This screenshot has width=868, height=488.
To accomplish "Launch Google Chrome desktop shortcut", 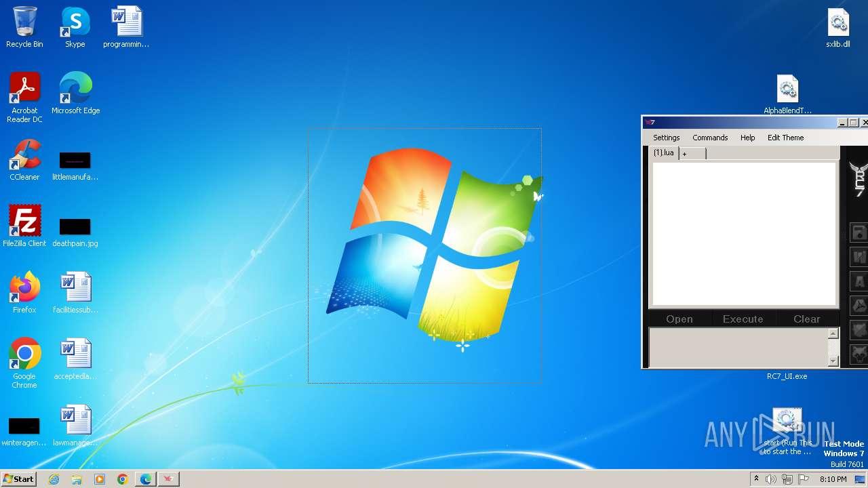I will pyautogui.click(x=24, y=363).
